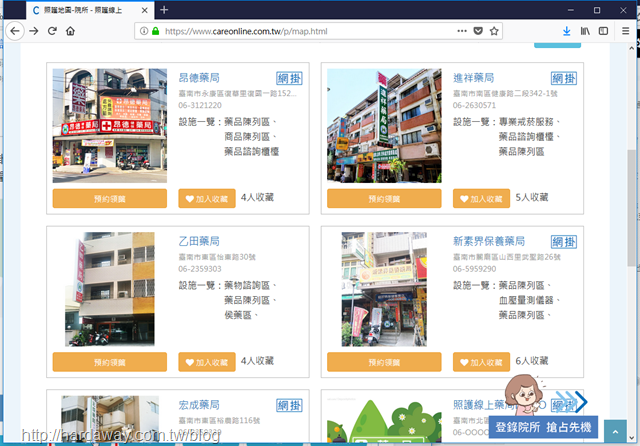Click the browser forward arrow
The image size is (640, 446).
[34, 31]
